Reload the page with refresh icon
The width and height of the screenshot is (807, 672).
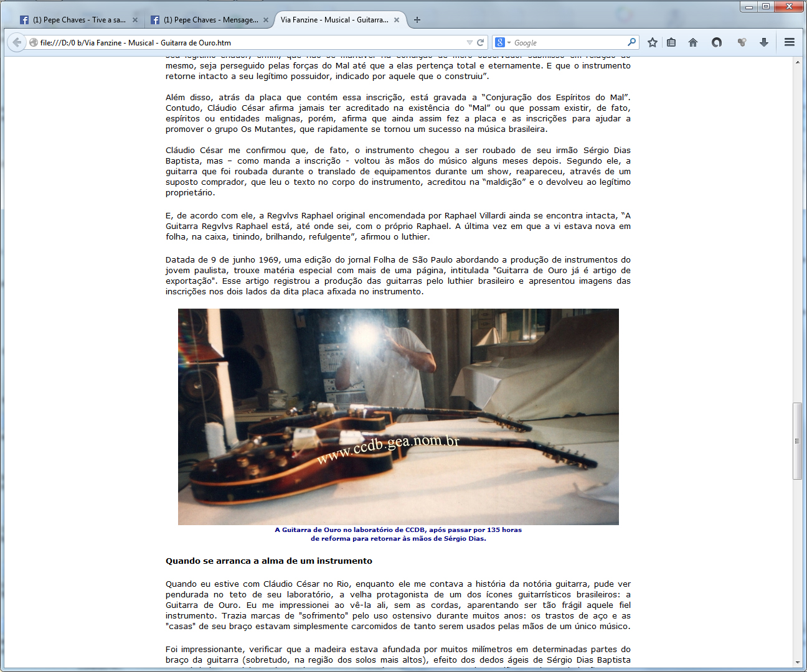[481, 42]
